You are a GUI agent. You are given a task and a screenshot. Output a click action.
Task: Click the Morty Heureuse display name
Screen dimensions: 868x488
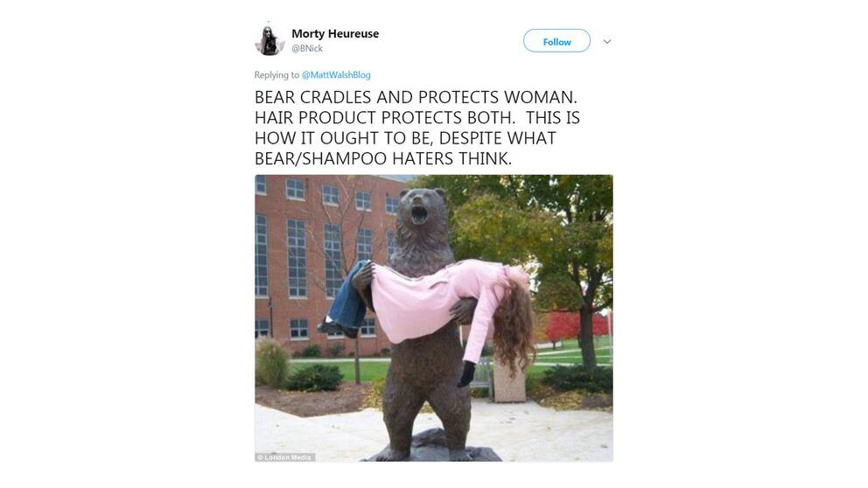[335, 34]
